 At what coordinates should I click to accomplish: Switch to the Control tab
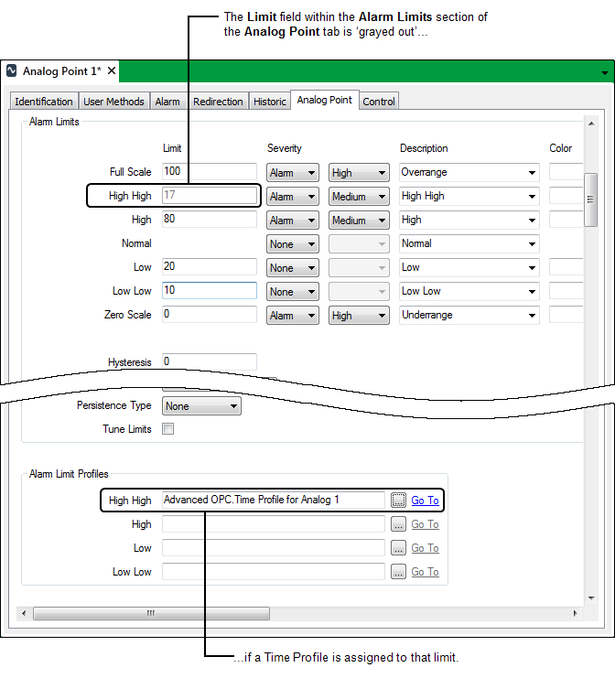click(379, 102)
